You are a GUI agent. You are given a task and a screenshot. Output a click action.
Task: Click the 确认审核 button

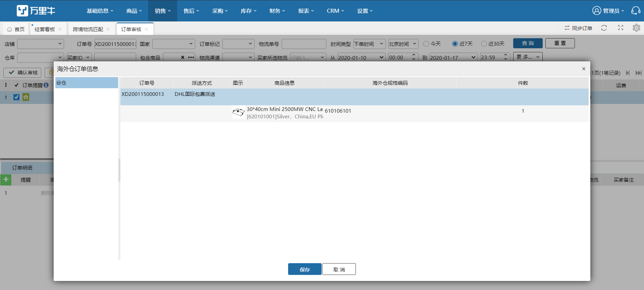22,72
